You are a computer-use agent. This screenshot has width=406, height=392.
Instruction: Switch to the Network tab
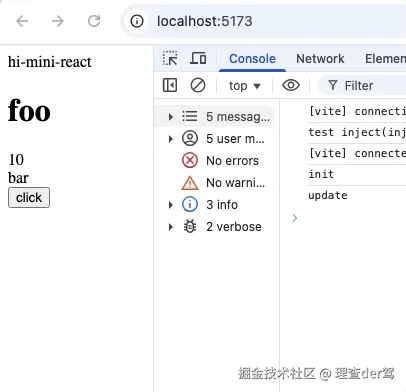320,59
